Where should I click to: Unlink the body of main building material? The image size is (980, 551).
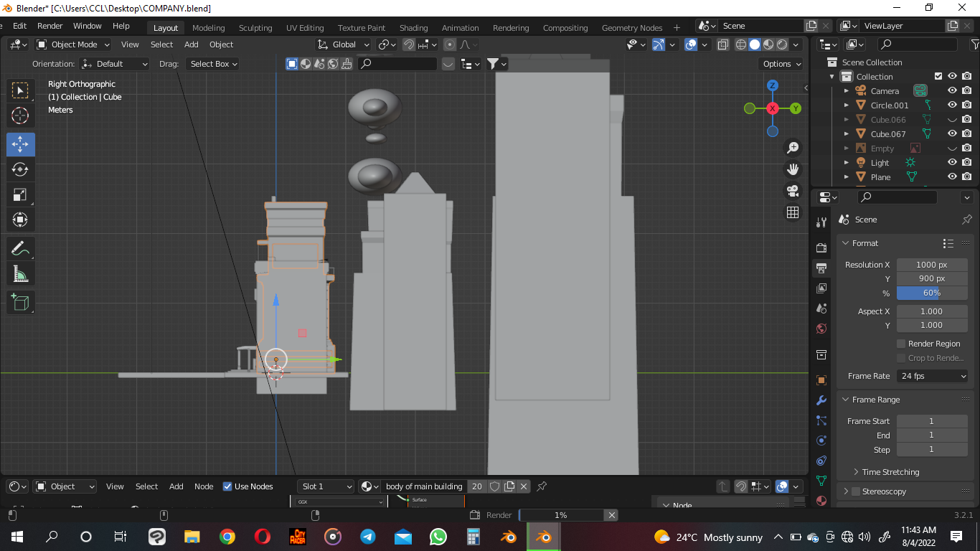click(524, 486)
